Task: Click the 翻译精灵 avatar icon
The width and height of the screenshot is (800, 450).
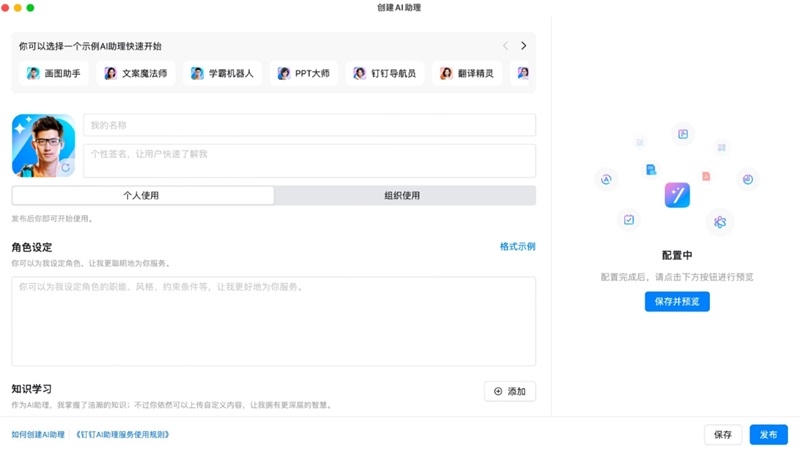Action: (446, 73)
